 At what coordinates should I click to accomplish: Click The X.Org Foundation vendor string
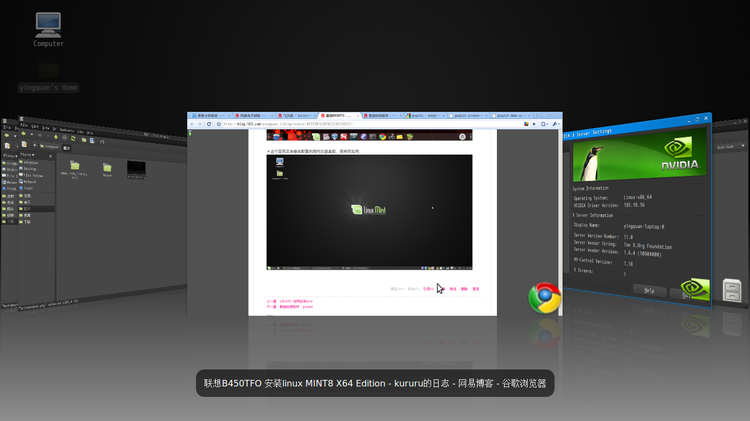coord(647,246)
